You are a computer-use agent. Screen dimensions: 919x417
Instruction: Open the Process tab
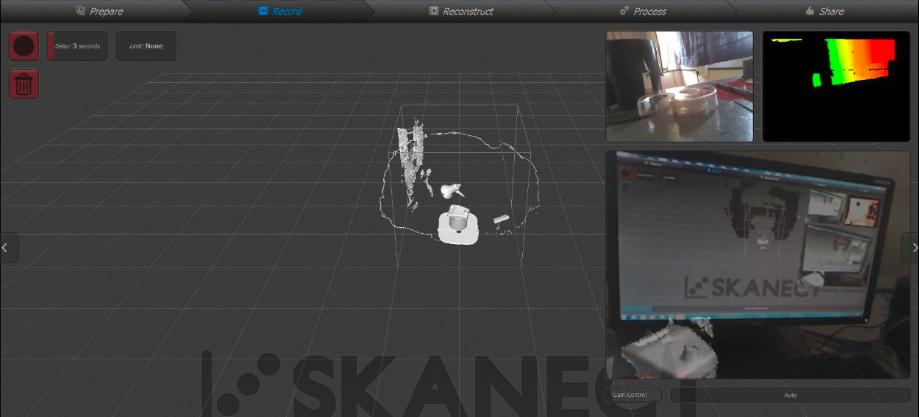(643, 11)
